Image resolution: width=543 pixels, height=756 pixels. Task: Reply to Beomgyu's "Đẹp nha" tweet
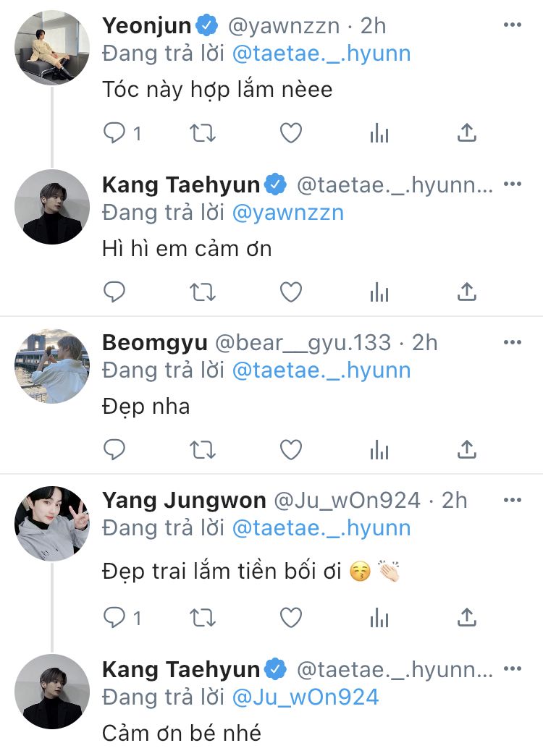click(x=115, y=450)
